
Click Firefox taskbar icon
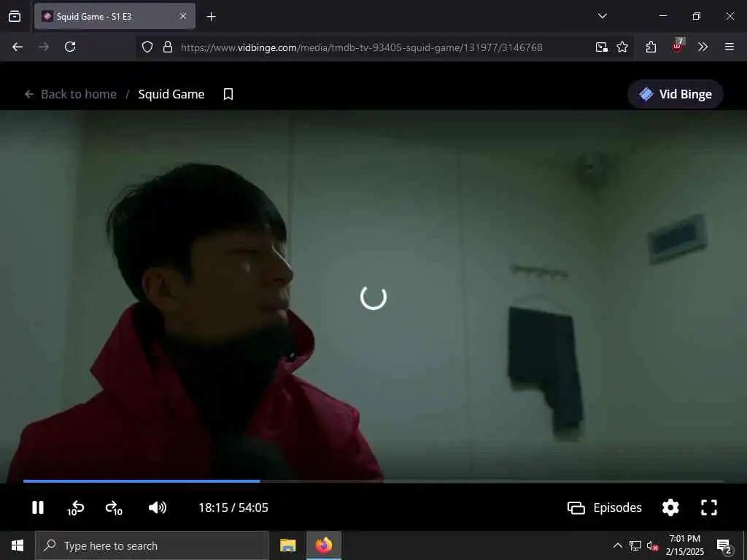pos(324,545)
